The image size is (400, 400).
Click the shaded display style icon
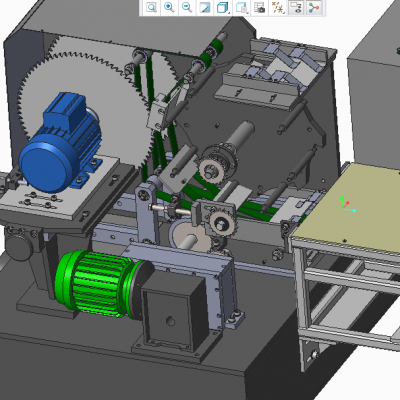point(205,7)
